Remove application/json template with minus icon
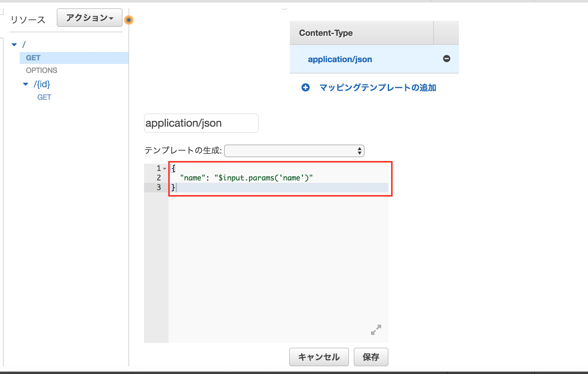 [447, 59]
